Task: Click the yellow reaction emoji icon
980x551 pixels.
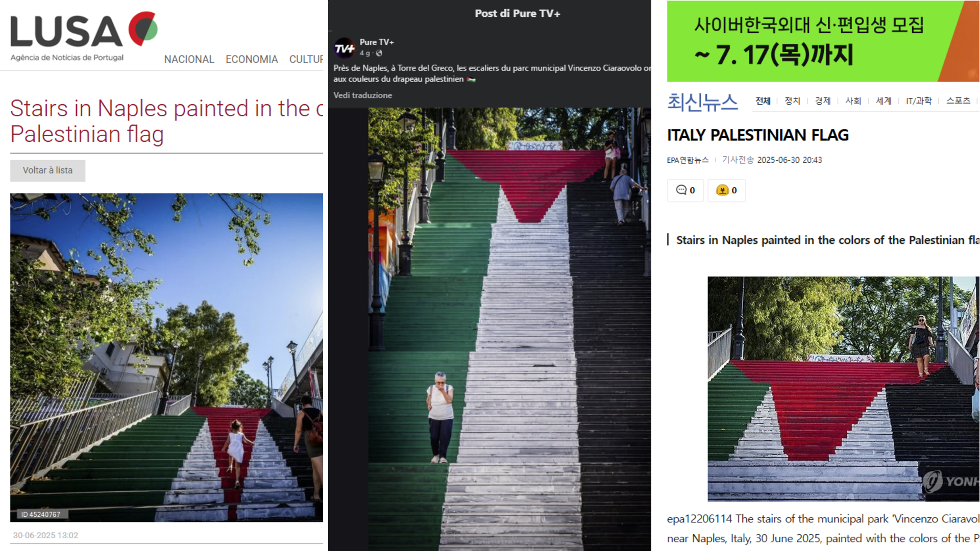Action: pyautogui.click(x=722, y=190)
